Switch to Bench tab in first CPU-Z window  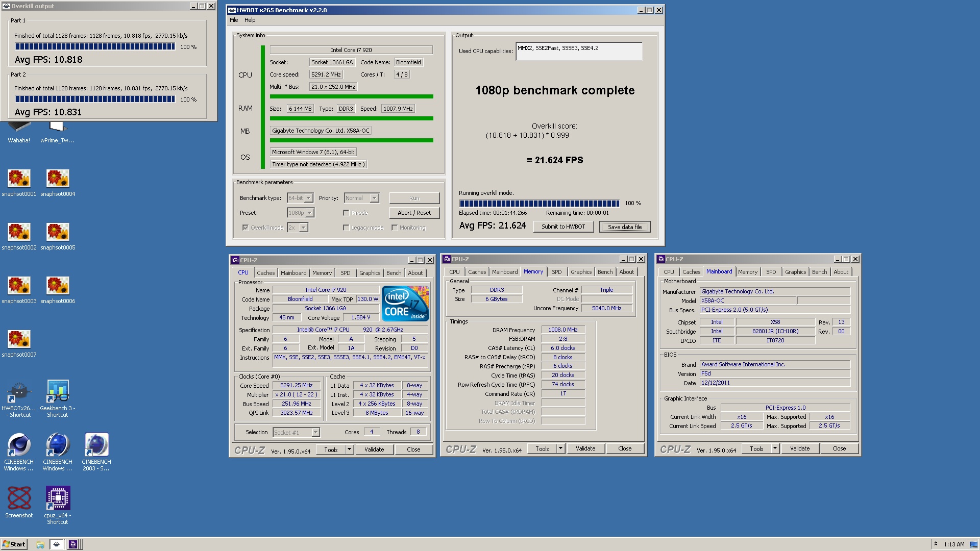[x=394, y=273]
